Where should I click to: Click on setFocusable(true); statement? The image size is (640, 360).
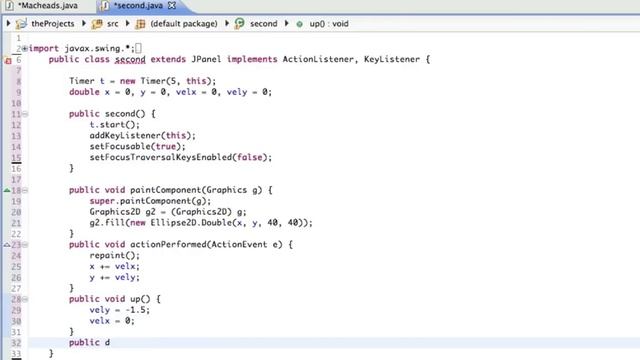pyautogui.click(x=137, y=146)
